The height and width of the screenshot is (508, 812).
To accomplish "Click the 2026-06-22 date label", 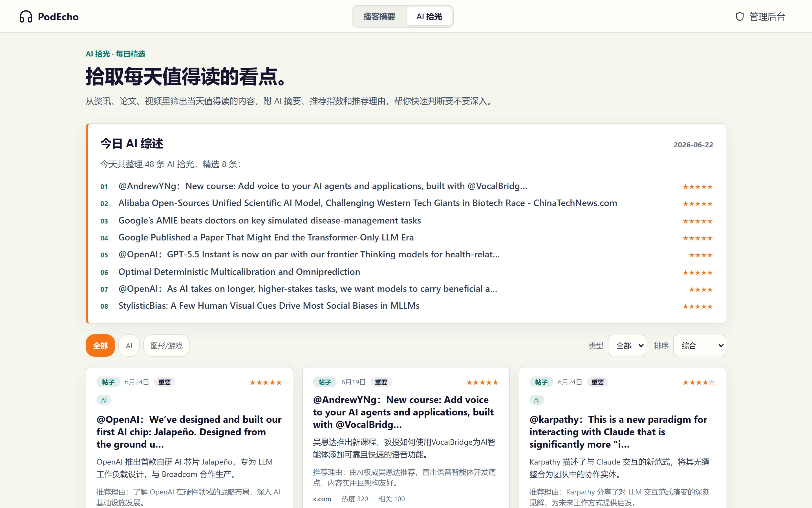I will point(693,145).
